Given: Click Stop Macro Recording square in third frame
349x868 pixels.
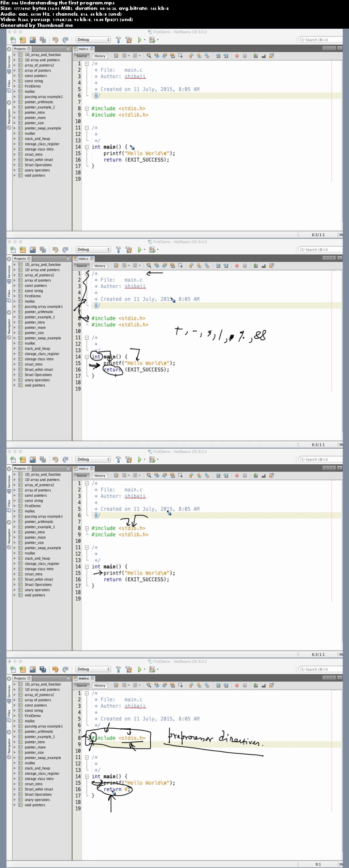Looking at the screenshot, I should tap(245, 476).
